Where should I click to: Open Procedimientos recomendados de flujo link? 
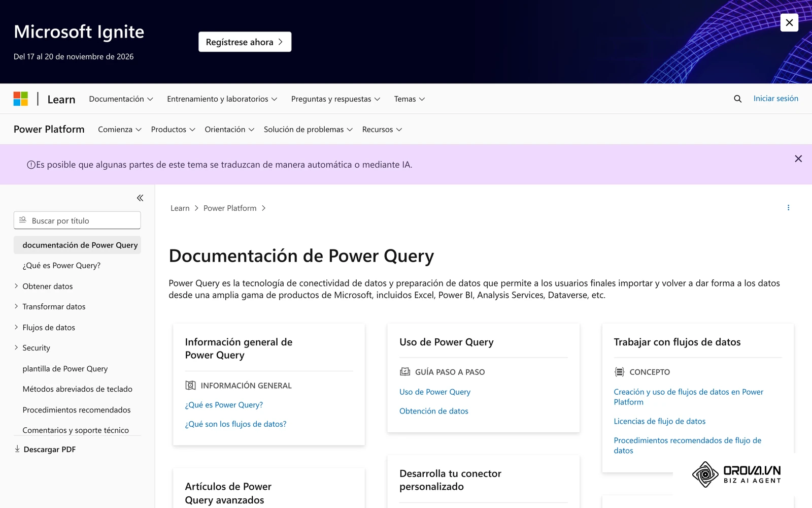[688, 446]
